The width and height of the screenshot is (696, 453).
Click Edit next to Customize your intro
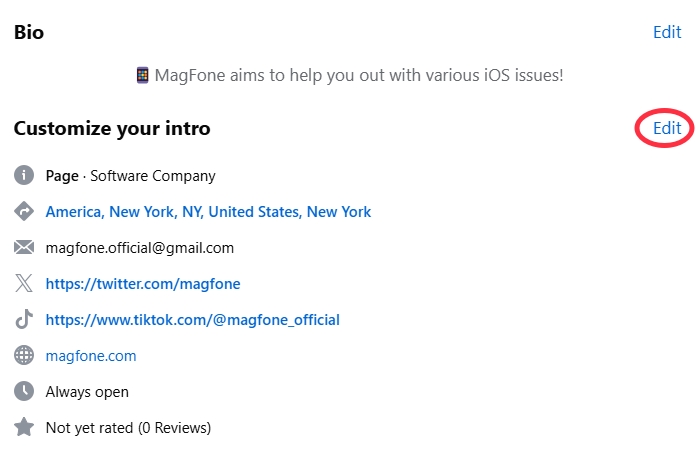tap(667, 128)
